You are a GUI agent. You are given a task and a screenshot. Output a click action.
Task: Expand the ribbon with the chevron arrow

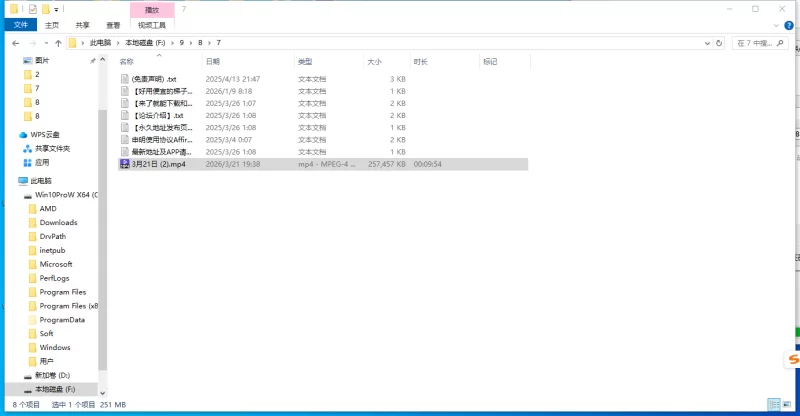click(x=777, y=25)
